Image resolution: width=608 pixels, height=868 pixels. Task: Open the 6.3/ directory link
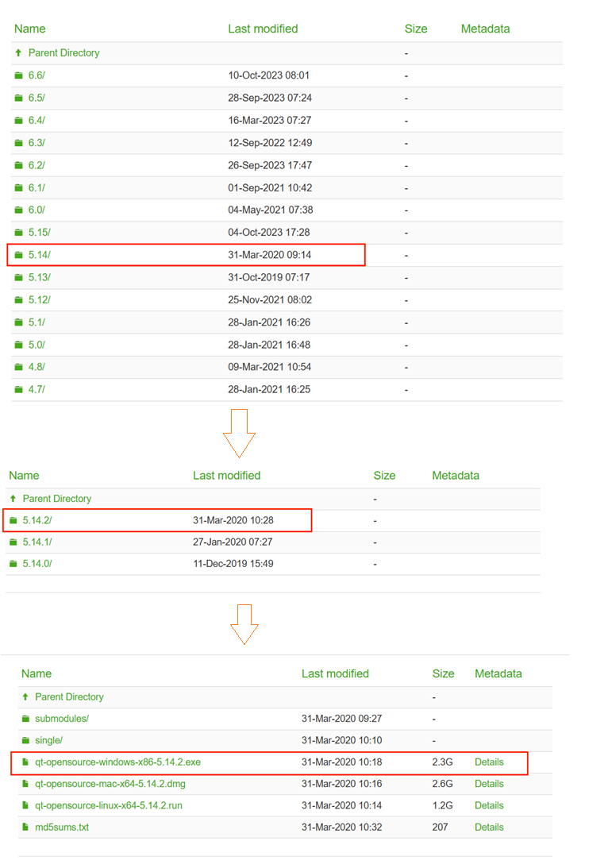(37, 143)
